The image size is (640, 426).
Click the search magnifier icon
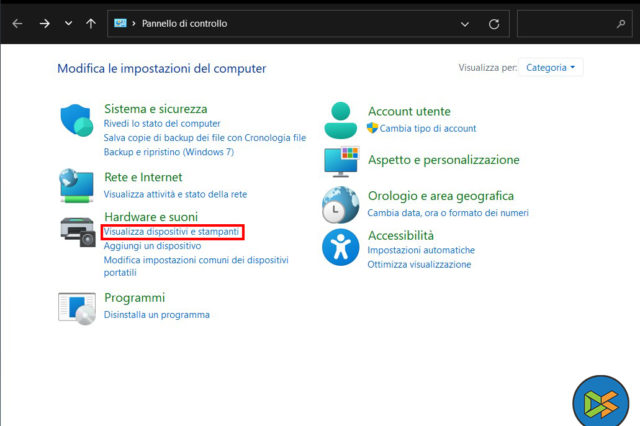coord(621,24)
